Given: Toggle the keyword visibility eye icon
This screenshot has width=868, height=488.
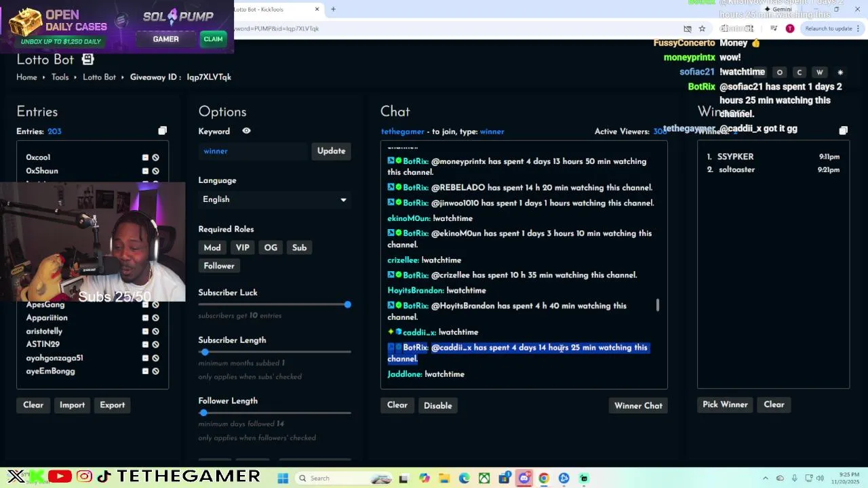Looking at the screenshot, I should coord(246,131).
